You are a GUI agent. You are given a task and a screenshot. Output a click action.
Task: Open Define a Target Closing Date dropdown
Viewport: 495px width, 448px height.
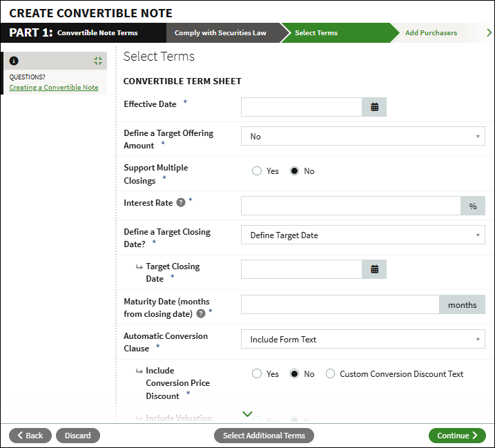[362, 235]
